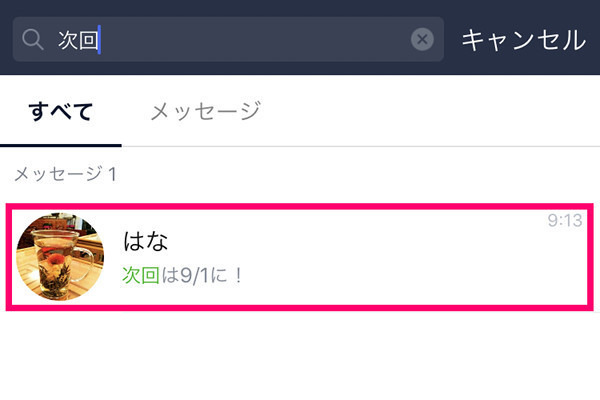Select the はな search result row
The image size is (600, 400).
coord(300,257)
